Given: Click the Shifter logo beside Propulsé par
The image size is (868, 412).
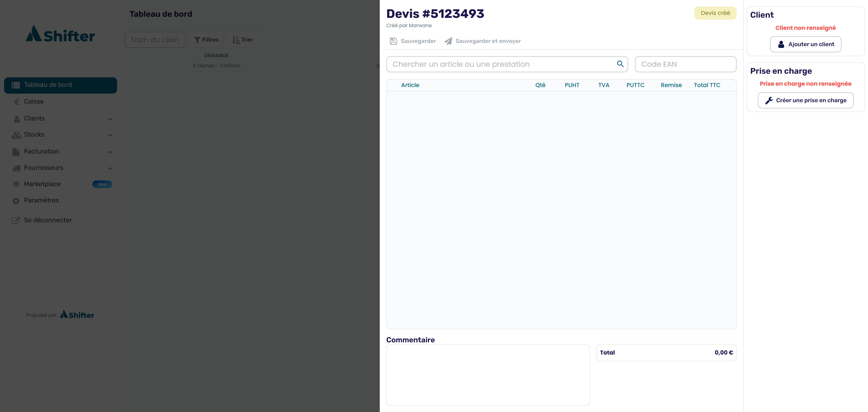Looking at the screenshot, I should pos(77,315).
